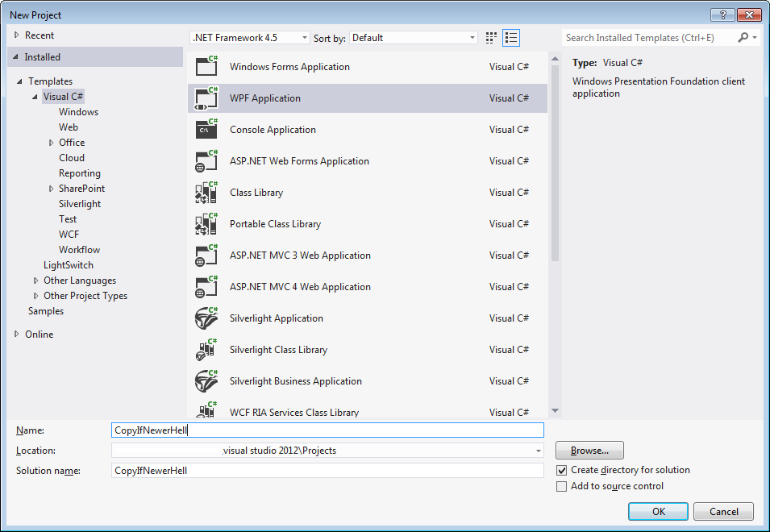Uncheck Create directory for solution
770x532 pixels.
(x=562, y=470)
